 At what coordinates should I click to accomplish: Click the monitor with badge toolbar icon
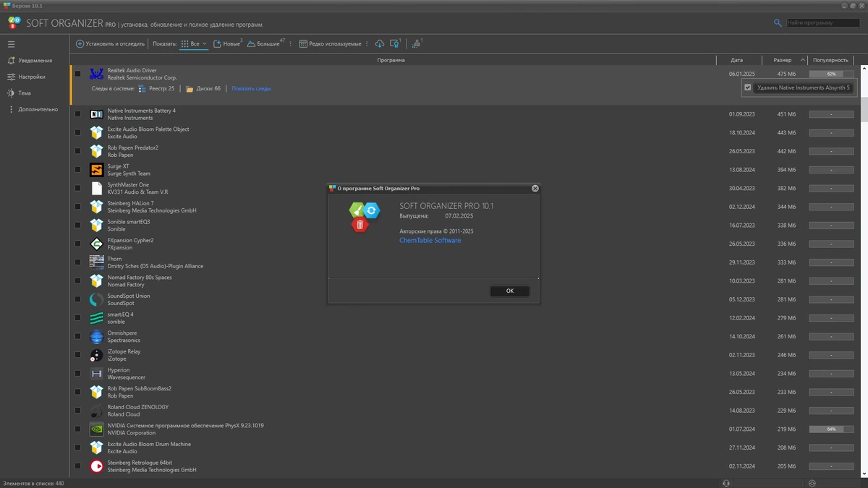click(x=395, y=44)
